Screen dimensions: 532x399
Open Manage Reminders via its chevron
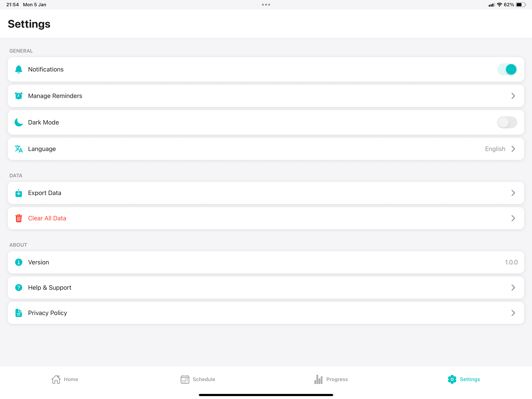513,96
